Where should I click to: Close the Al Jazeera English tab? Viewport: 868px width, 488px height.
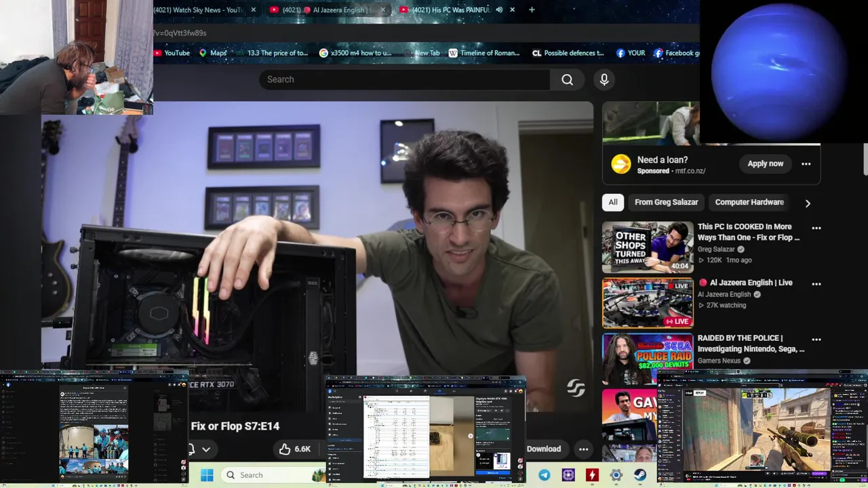pos(382,9)
